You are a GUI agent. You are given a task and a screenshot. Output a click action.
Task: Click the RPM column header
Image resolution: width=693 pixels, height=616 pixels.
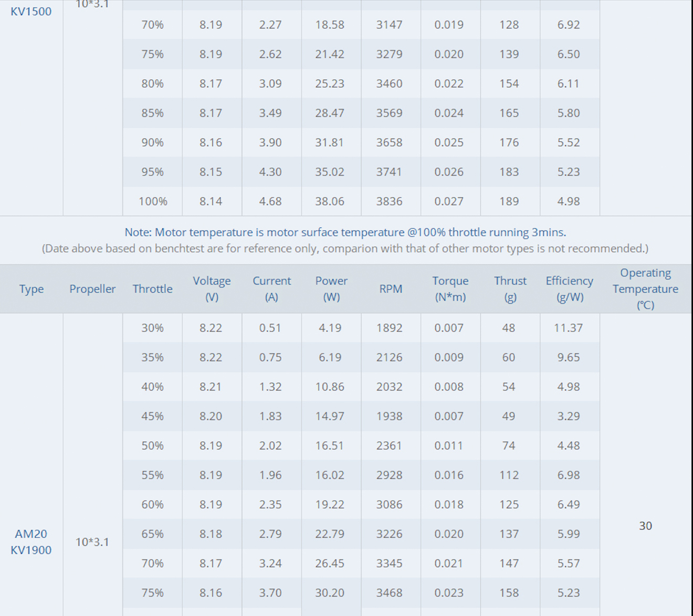click(391, 289)
